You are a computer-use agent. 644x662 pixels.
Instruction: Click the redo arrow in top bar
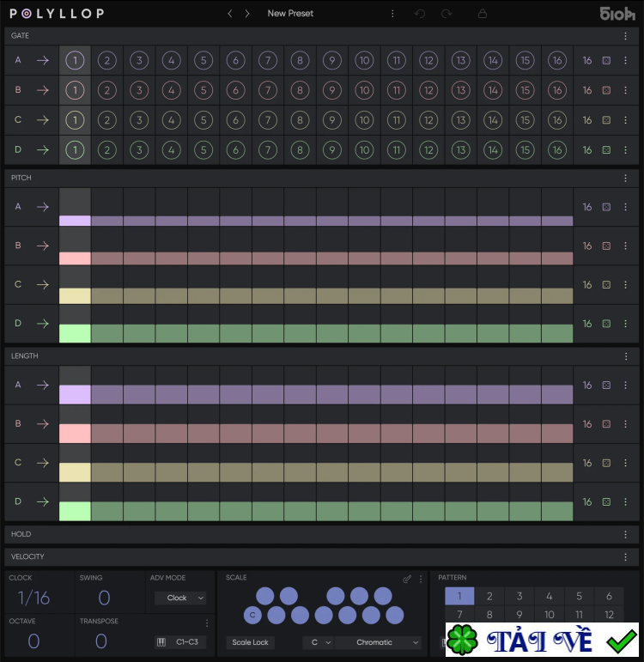click(x=447, y=14)
